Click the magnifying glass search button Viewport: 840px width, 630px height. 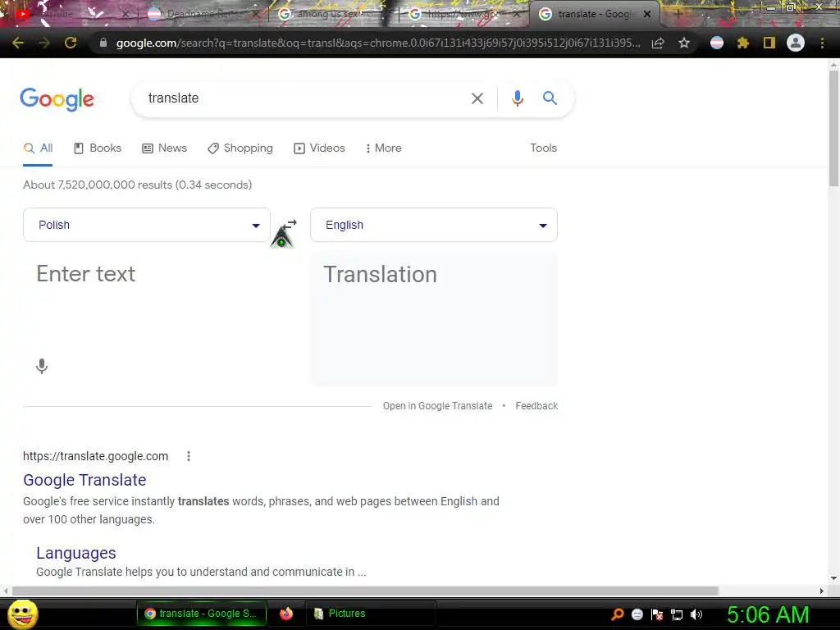pyautogui.click(x=550, y=98)
